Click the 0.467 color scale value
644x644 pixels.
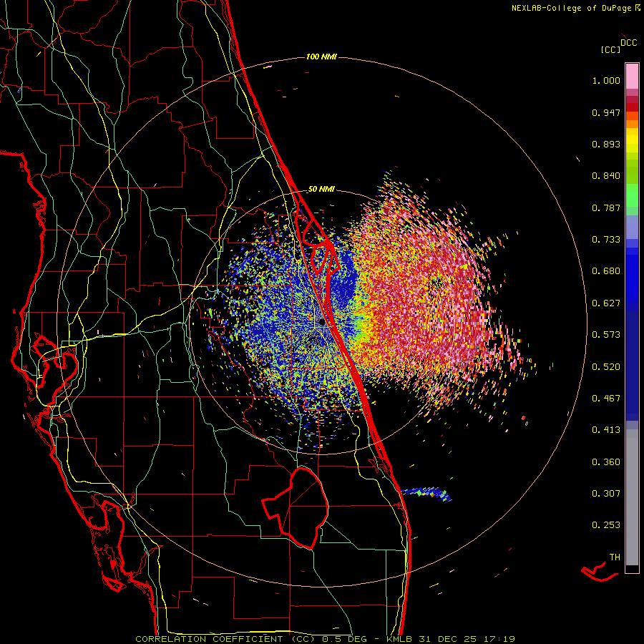click(606, 398)
